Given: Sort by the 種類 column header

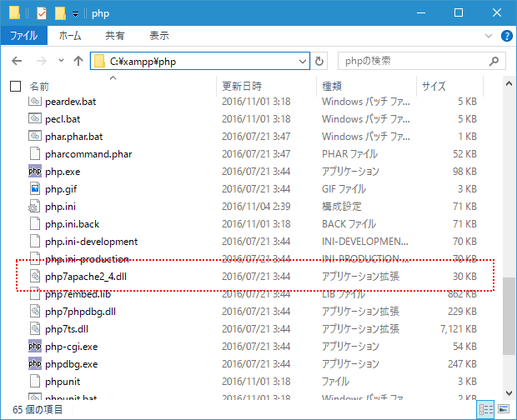Looking at the screenshot, I should (332, 87).
